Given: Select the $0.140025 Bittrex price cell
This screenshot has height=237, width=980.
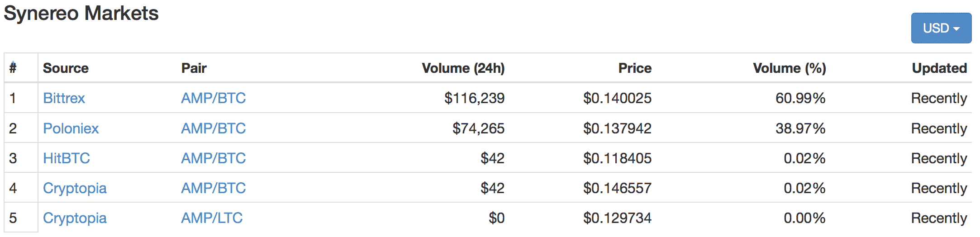Looking at the screenshot, I should pyautogui.click(x=617, y=98).
